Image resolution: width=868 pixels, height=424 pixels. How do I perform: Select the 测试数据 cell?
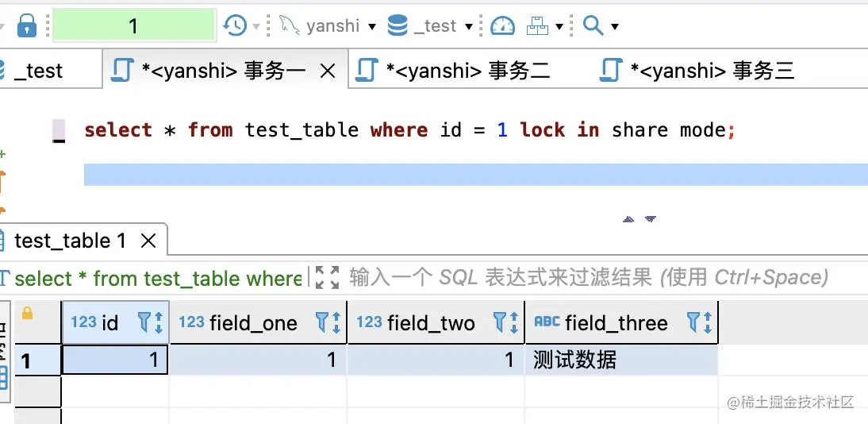(622, 360)
